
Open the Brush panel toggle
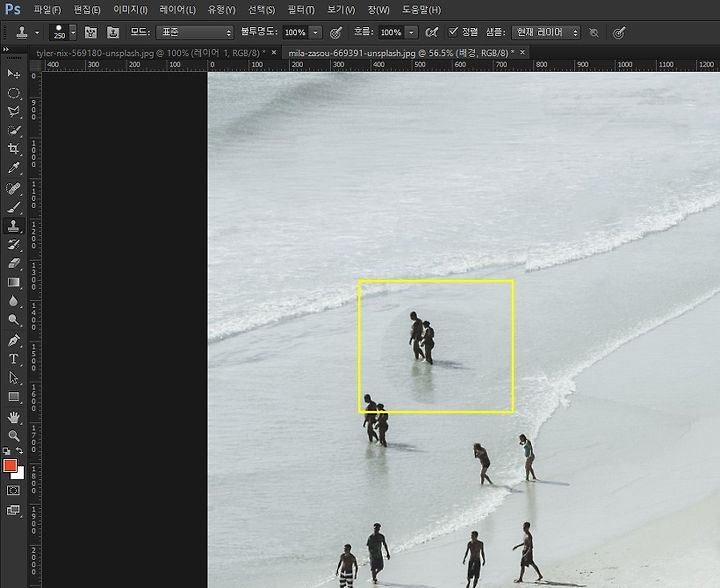click(90, 32)
